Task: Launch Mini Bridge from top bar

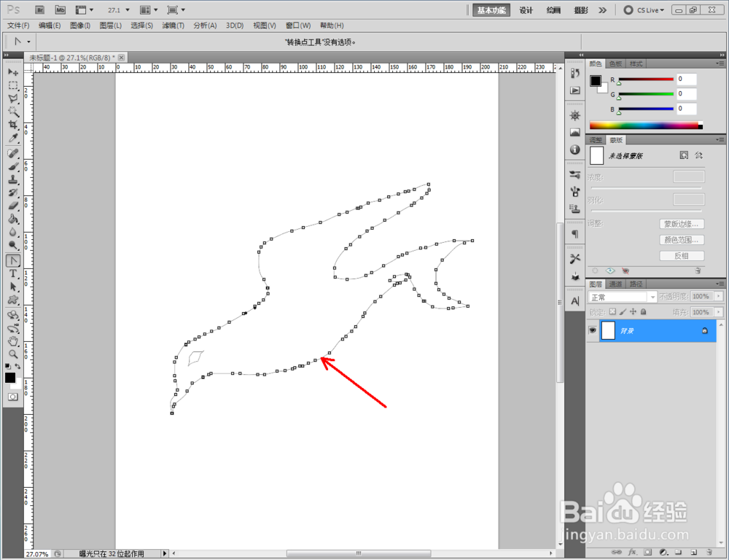Action: (x=60, y=9)
